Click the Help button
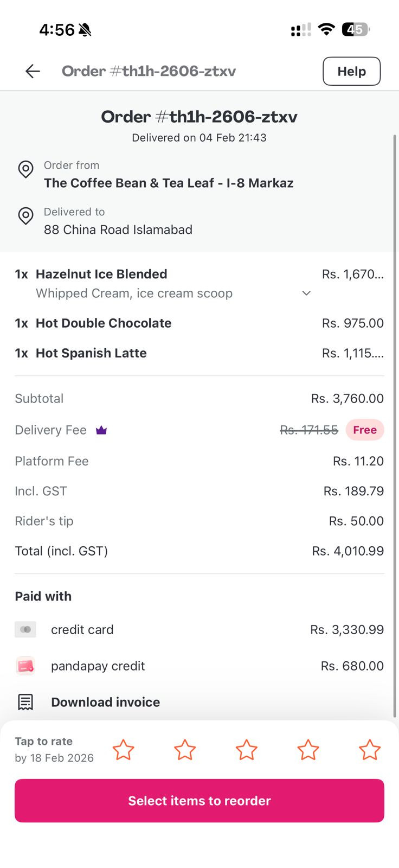The height and width of the screenshot is (868, 399). (351, 71)
